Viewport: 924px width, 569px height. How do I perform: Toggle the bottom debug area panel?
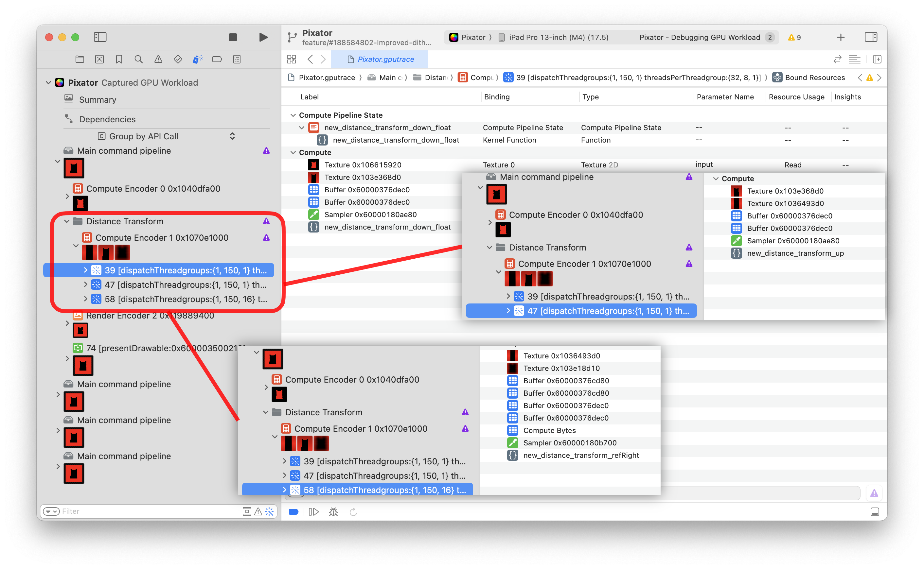tap(875, 512)
